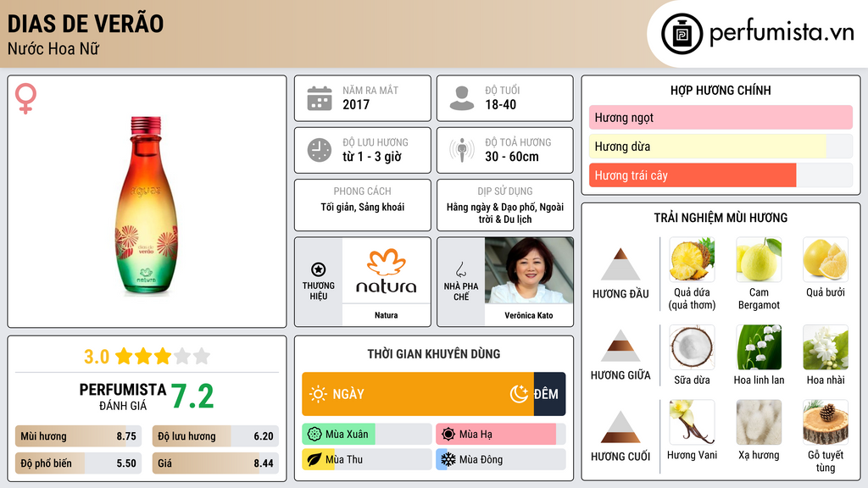Click the Hương đầu pyramid icon
The width and height of the screenshot is (868, 488).
point(620,264)
